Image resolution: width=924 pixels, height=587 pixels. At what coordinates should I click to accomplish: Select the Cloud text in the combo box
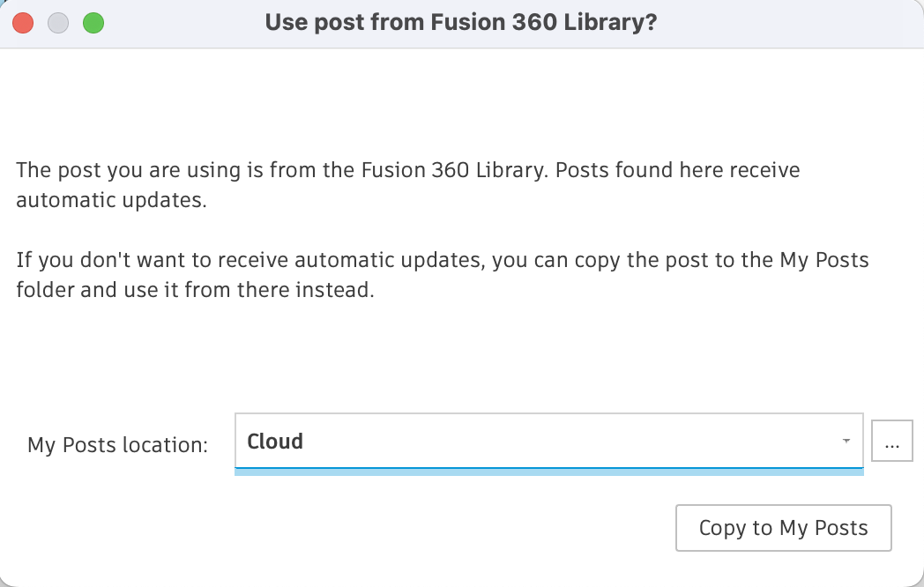(275, 441)
